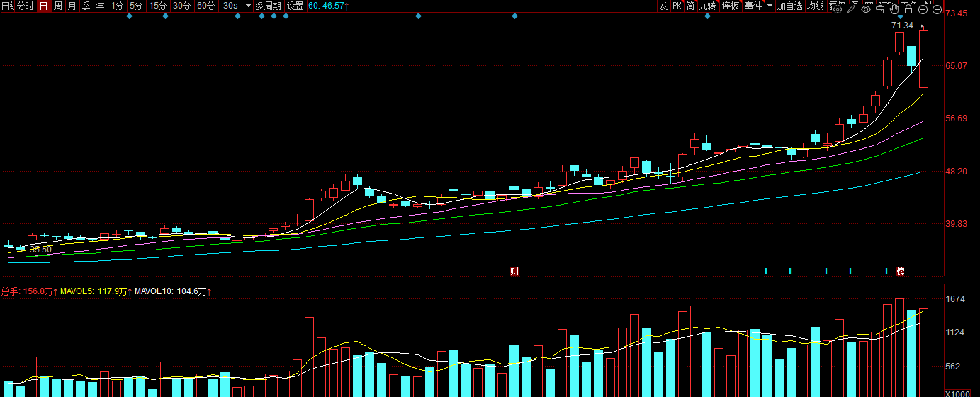Click the 财 financial event marker
The image size is (980, 397).
point(514,271)
